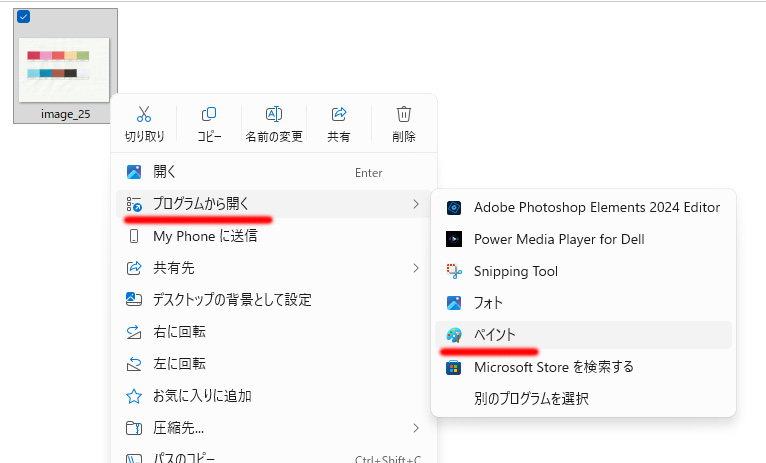Expand the プログラムから開く submenu arrow
This screenshot has width=766, height=463.
[x=415, y=205]
